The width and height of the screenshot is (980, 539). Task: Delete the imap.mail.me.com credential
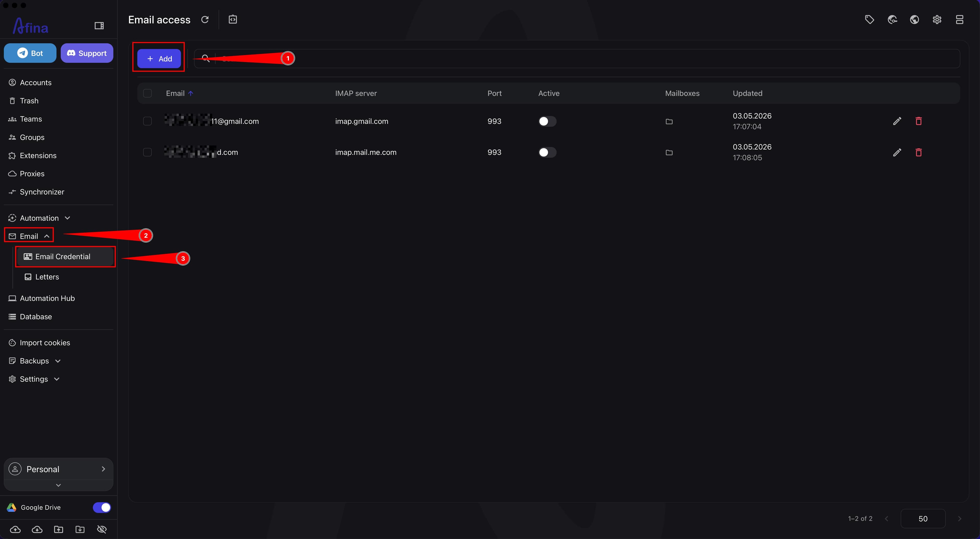[x=918, y=152]
